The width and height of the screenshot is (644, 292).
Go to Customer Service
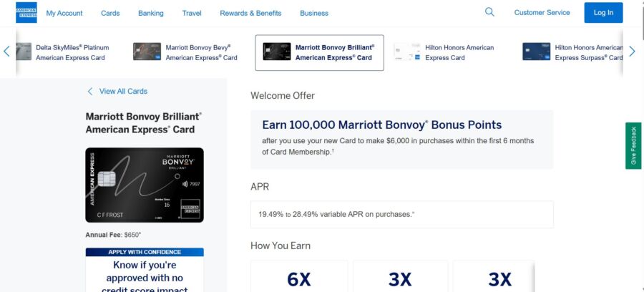(542, 13)
